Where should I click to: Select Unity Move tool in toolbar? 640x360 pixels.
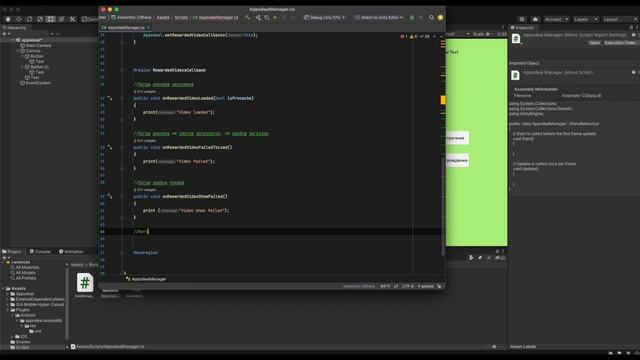pyautogui.click(x=19, y=19)
